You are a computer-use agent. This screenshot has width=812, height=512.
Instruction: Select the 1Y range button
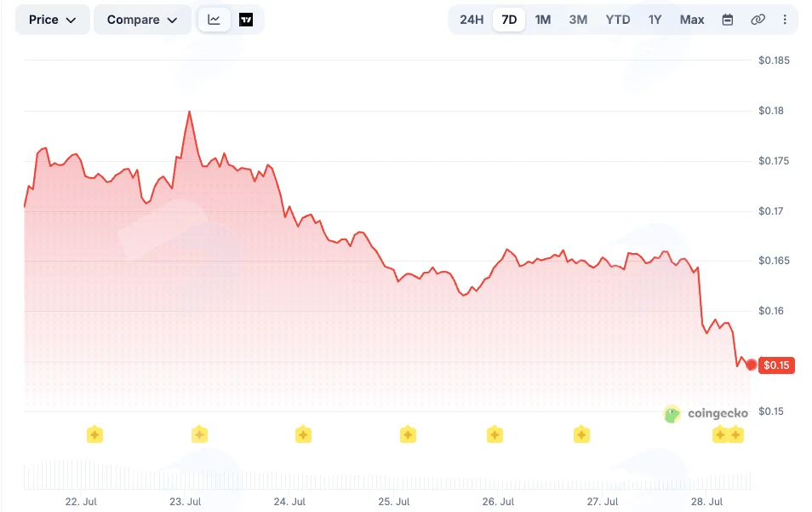coord(655,20)
